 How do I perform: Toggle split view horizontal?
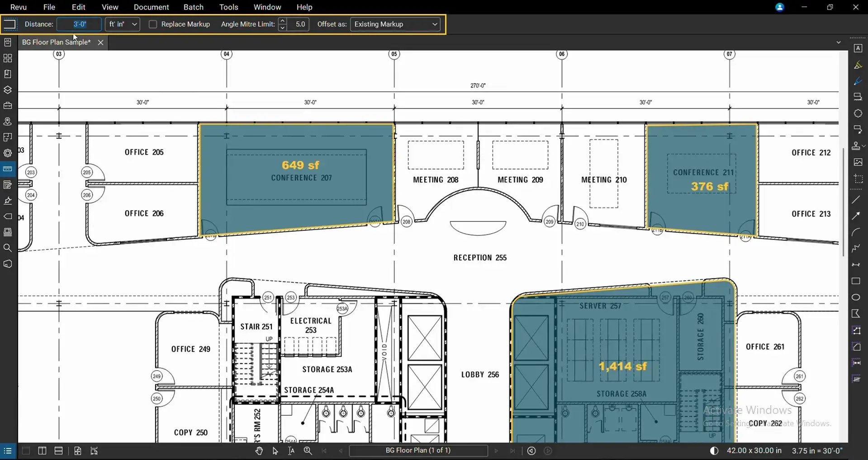(x=58, y=451)
